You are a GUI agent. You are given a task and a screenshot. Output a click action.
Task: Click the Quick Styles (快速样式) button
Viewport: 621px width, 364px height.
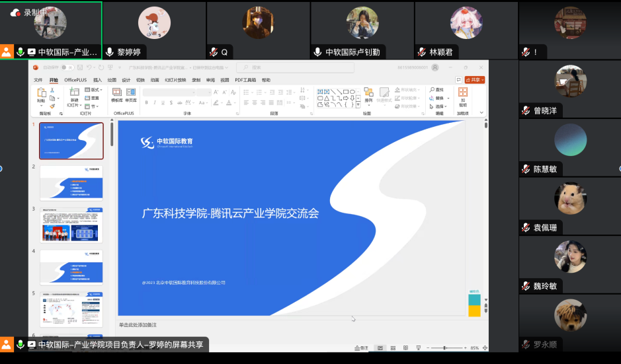tap(384, 95)
